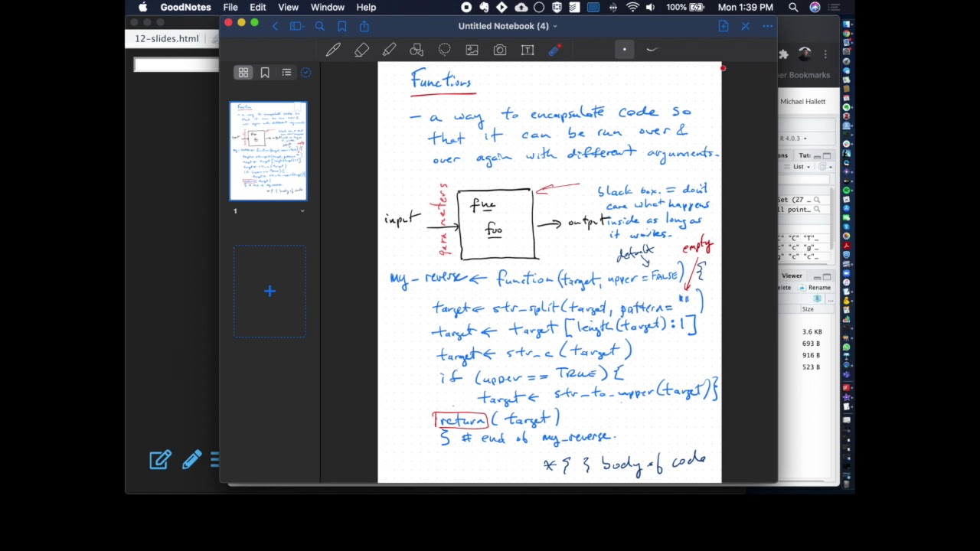This screenshot has width=980, height=551.
Task: Select the Text box tool
Action: (x=528, y=50)
